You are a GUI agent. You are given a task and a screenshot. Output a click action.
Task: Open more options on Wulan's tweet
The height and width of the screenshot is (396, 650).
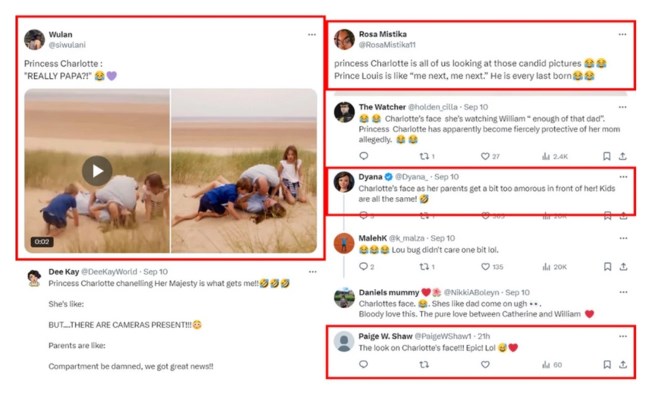312,35
